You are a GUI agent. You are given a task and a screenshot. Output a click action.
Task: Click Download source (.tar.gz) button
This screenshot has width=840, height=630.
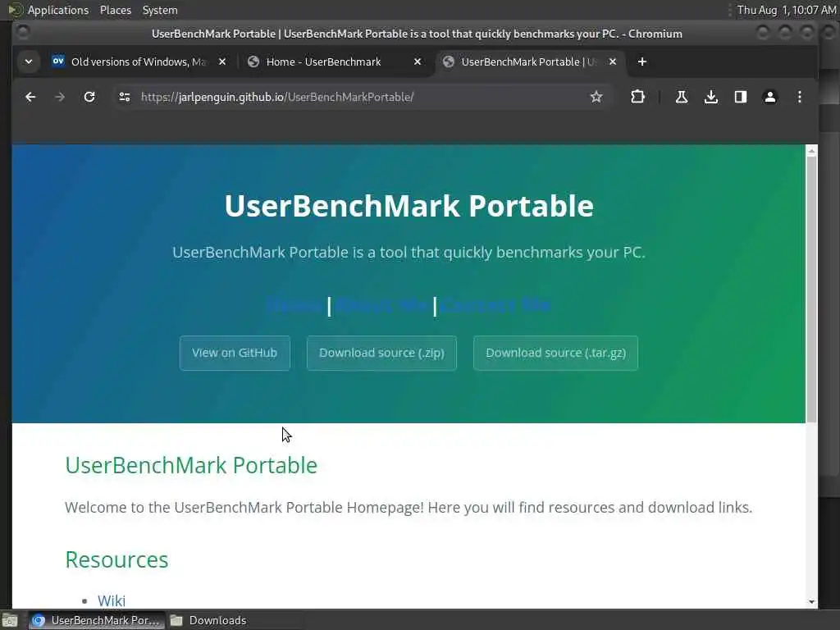point(555,353)
